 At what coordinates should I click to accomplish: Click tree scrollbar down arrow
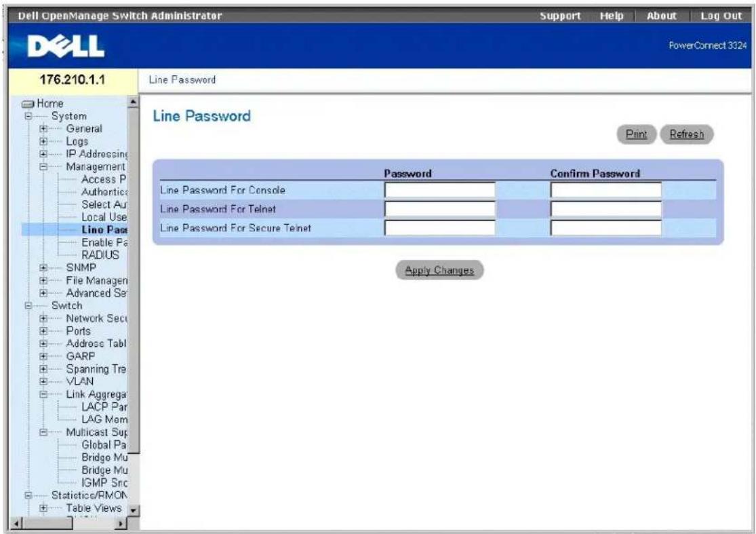pos(134,510)
